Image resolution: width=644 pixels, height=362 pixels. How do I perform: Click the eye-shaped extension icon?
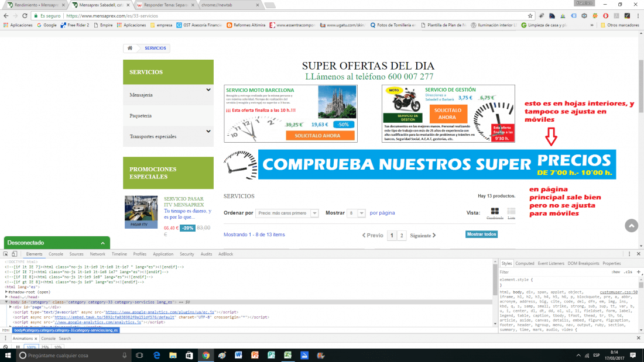point(584,16)
